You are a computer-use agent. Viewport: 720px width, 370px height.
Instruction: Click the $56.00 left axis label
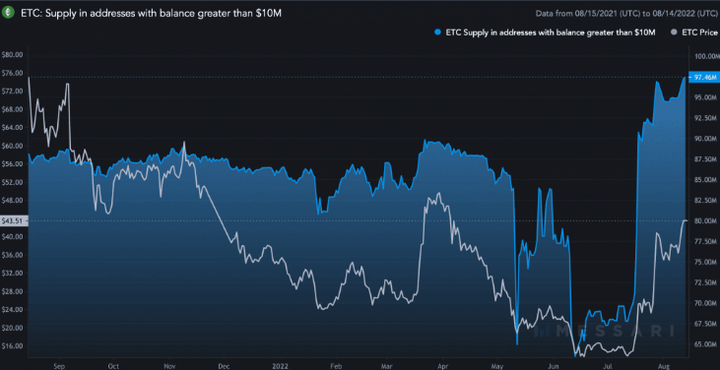[13, 163]
